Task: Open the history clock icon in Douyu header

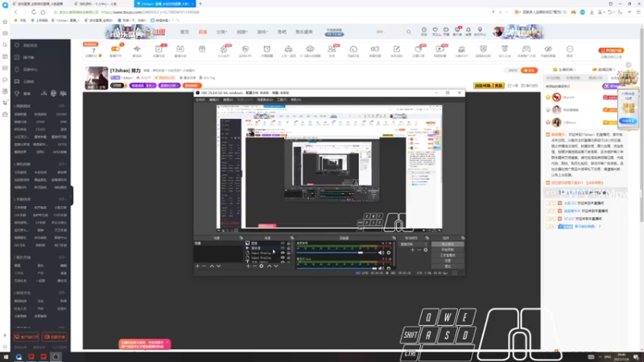Action: 424,30
